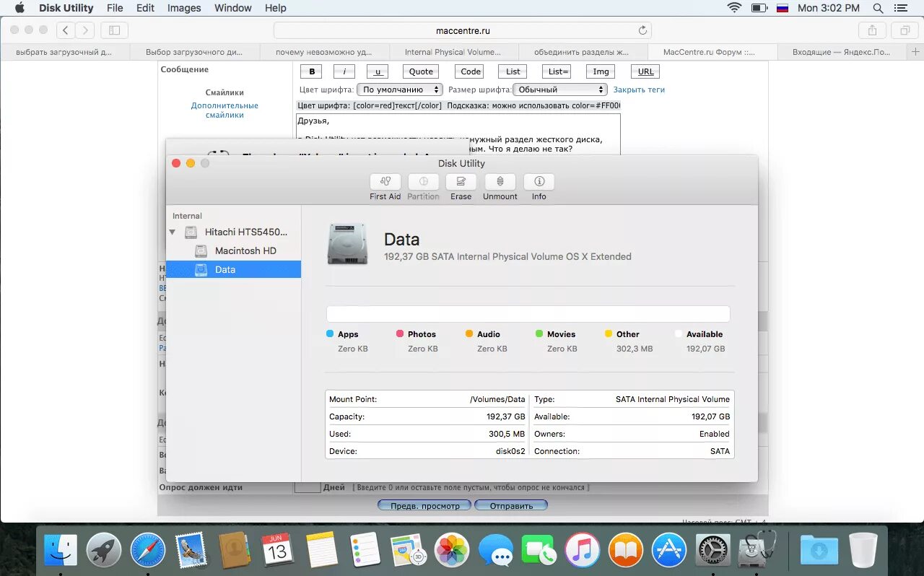
Task: Switch to the Выбор загрузочного ди… tab
Action: pos(195,52)
